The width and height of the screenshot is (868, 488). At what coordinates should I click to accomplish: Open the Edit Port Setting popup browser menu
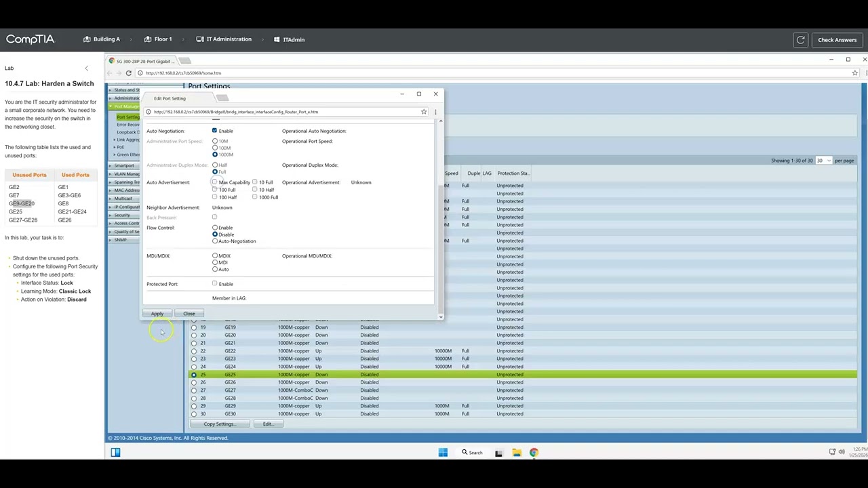(x=435, y=112)
